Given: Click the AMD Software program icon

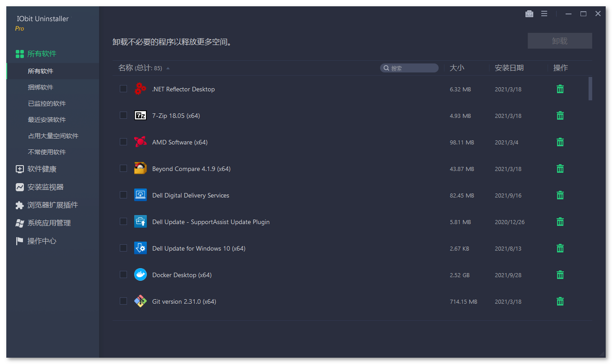Looking at the screenshot, I should tap(141, 142).
